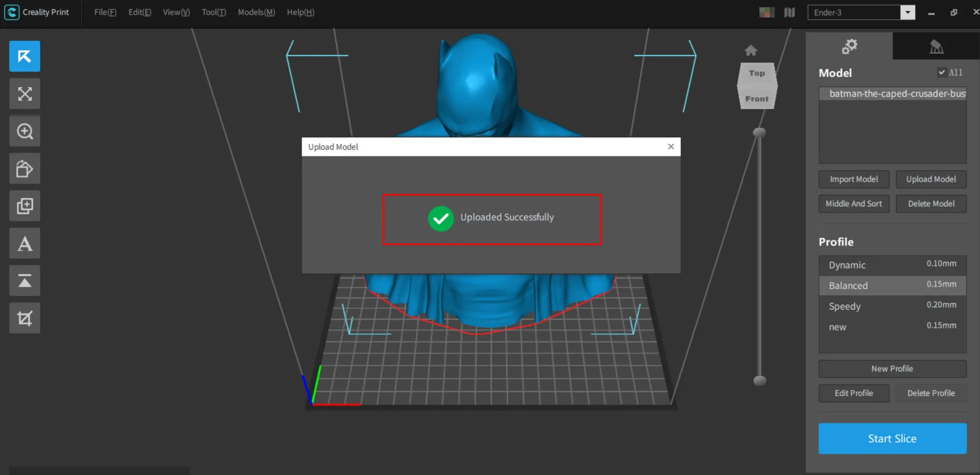Select the Move tool in left toolbar
This screenshot has height=475, width=980.
[x=25, y=56]
